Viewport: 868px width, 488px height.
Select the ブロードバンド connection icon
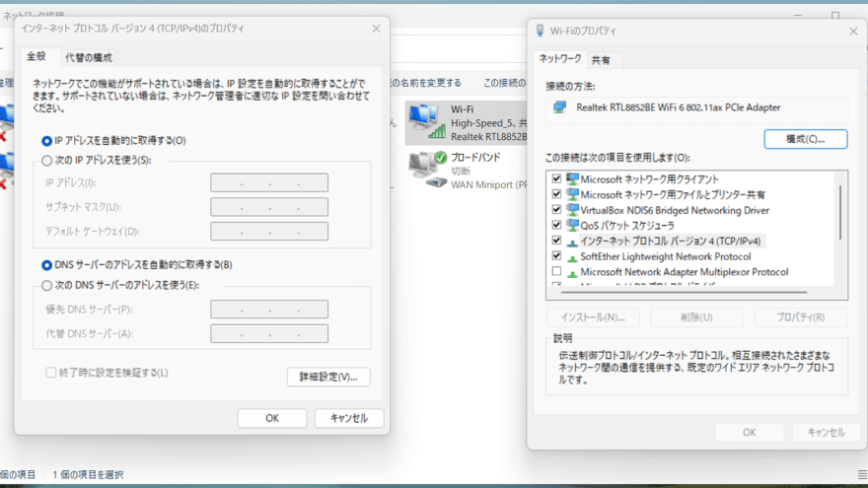(427, 170)
